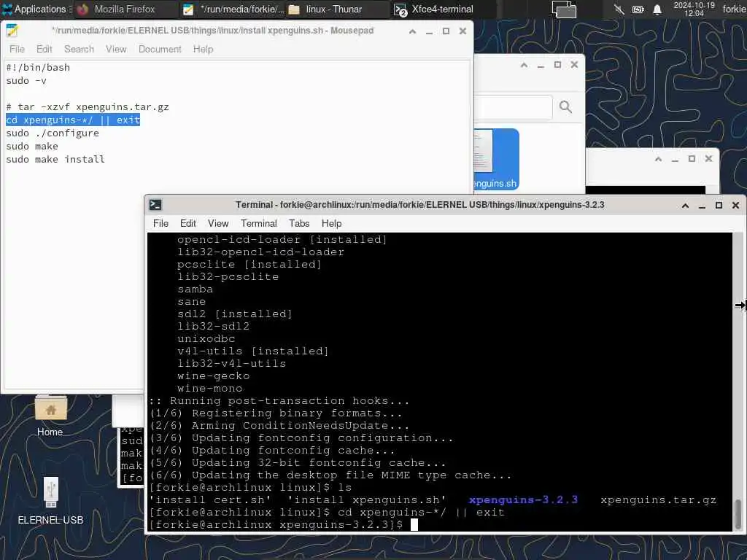747x560 pixels.
Task: Click xpenguins.tar.gz in the terminal ls output
Action: point(659,500)
